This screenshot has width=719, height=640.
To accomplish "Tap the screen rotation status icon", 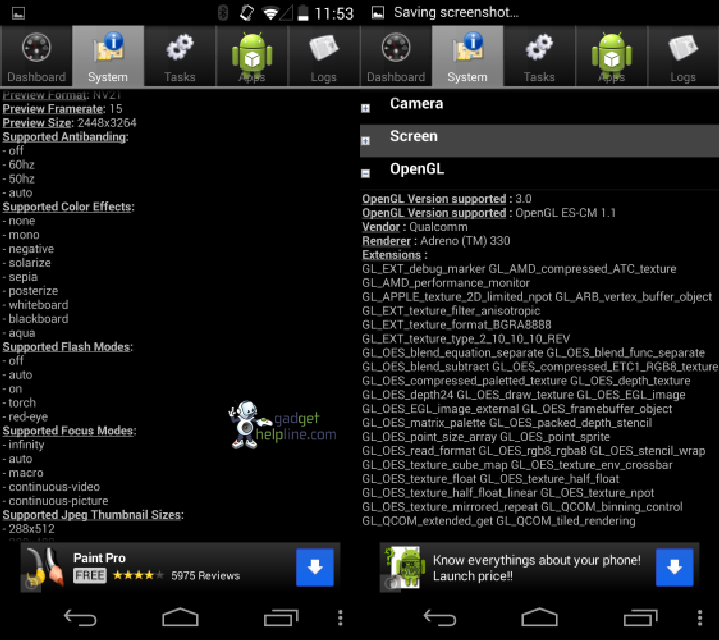I will click(x=247, y=13).
